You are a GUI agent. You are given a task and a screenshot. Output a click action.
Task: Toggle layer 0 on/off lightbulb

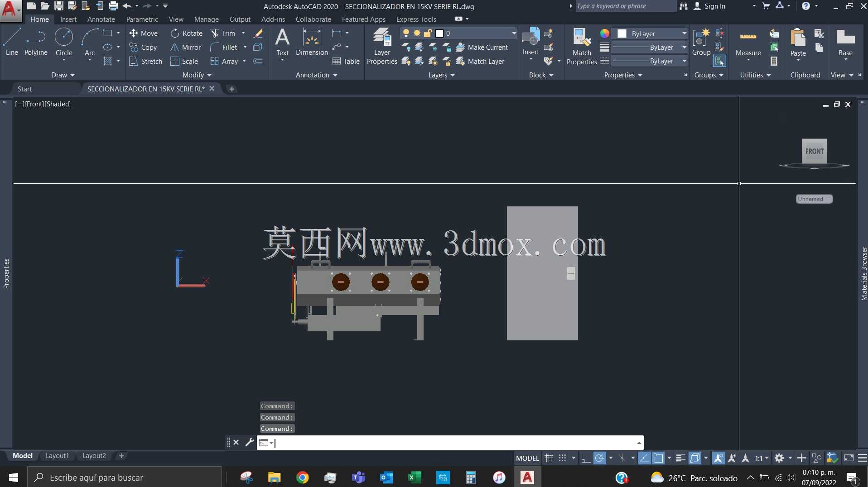pos(406,33)
